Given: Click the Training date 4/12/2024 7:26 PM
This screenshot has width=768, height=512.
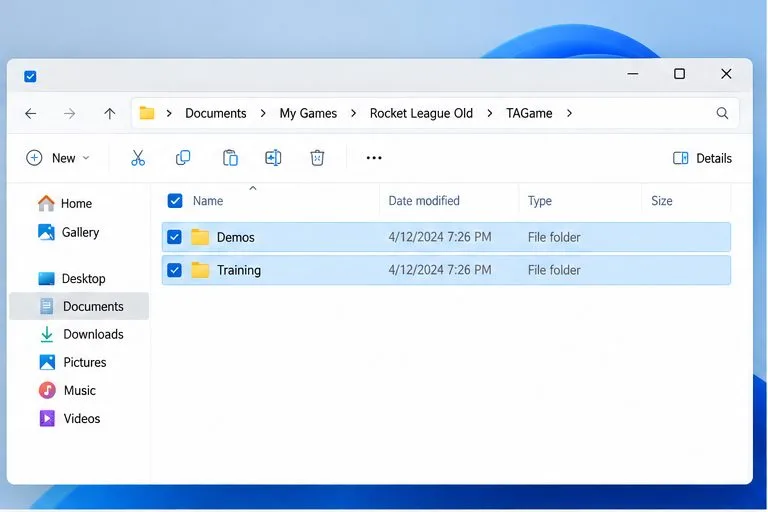Looking at the screenshot, I should tap(440, 270).
